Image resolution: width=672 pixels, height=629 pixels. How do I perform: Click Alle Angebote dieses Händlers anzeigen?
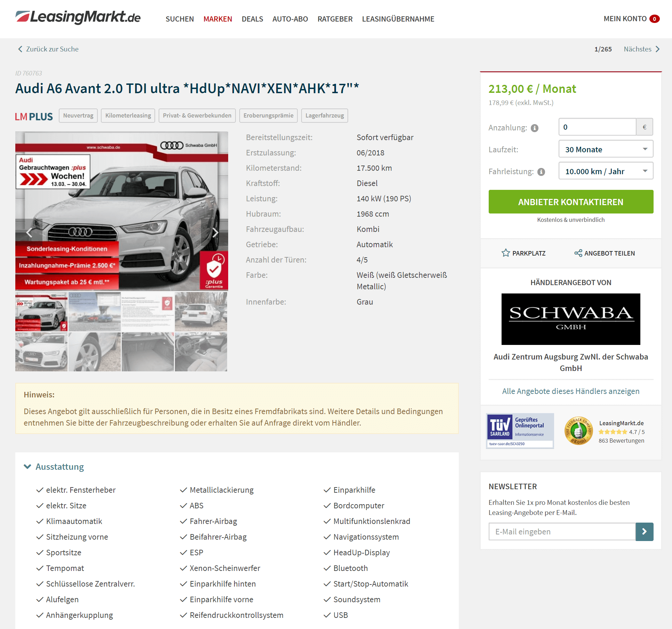coord(570,391)
